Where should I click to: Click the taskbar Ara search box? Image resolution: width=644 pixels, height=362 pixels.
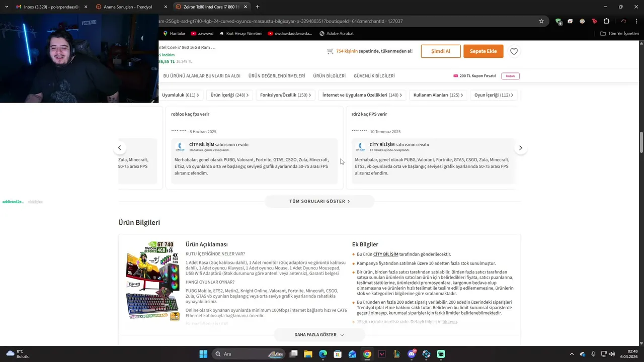[x=249, y=354]
